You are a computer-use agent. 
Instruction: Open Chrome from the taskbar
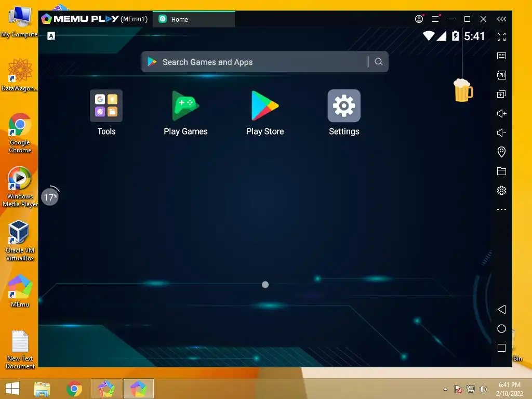(x=74, y=389)
